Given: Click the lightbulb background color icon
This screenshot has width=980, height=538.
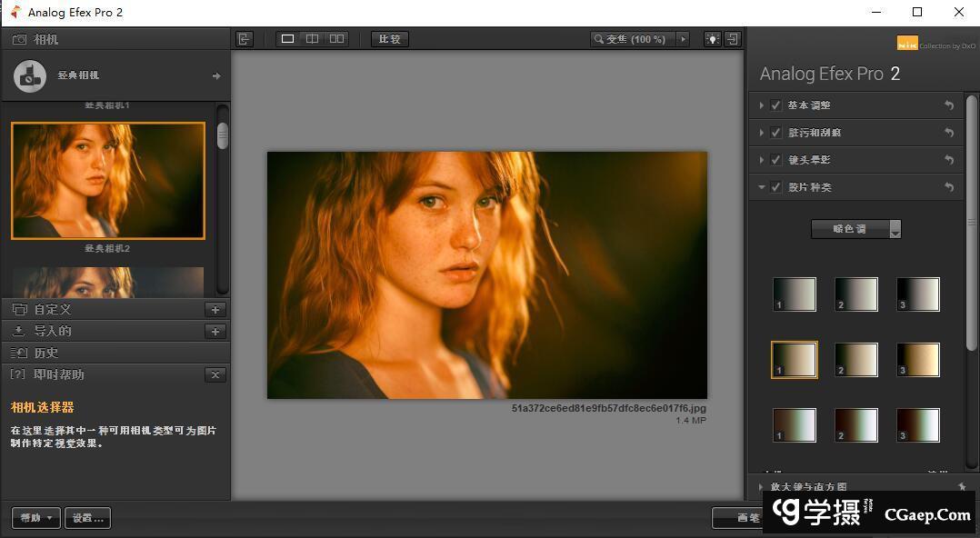Looking at the screenshot, I should (x=712, y=39).
